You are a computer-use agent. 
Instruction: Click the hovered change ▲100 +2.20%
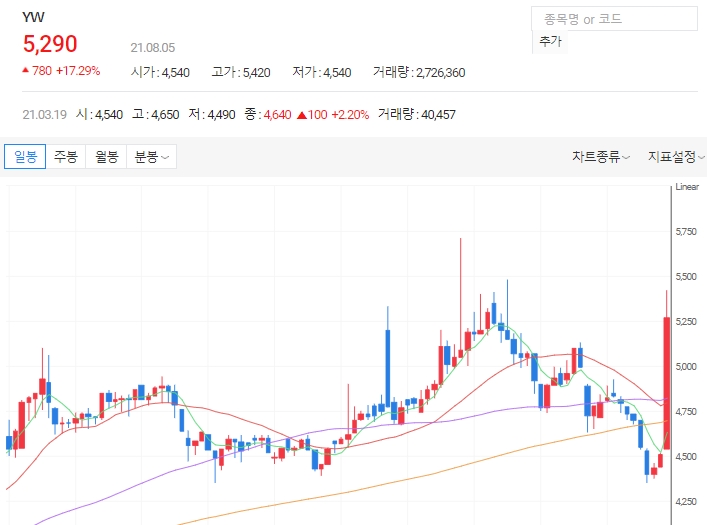click(333, 115)
